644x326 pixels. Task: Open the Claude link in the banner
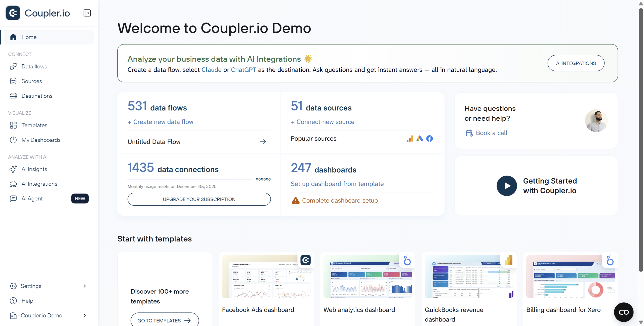pos(211,70)
